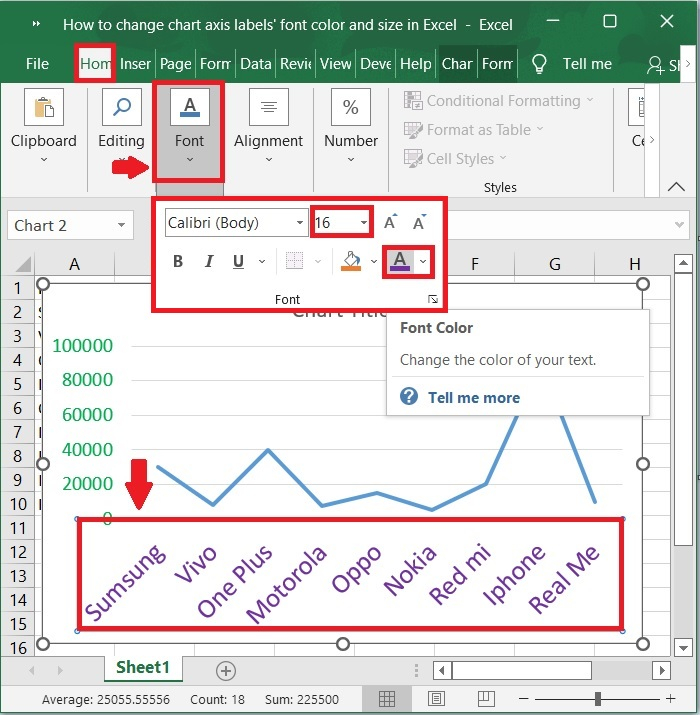This screenshot has height=715, width=700.
Task: Click horizontal scrollbar right arrow
Action: pyautogui.click(x=661, y=671)
